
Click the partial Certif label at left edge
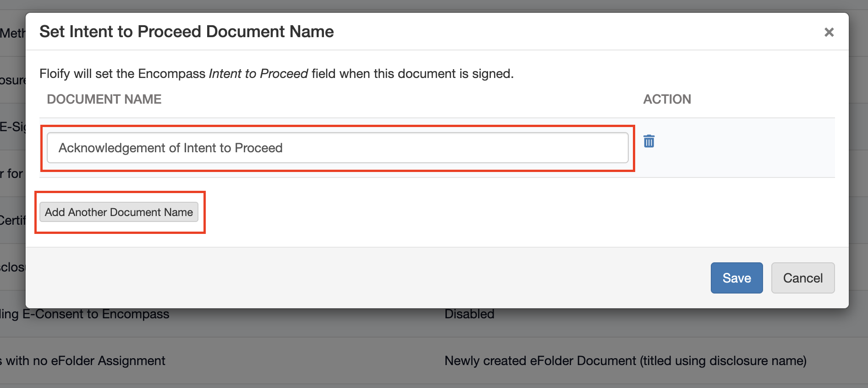[x=12, y=221]
